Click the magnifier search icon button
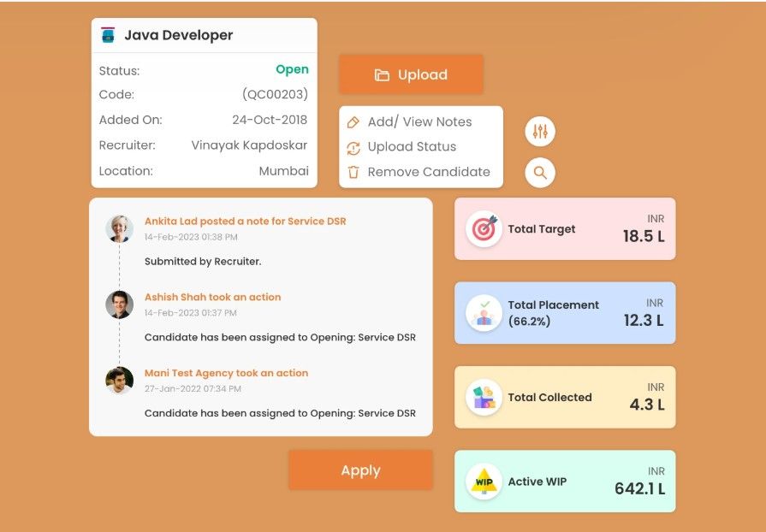Image resolution: width=766 pixels, height=532 pixels. tap(540, 173)
